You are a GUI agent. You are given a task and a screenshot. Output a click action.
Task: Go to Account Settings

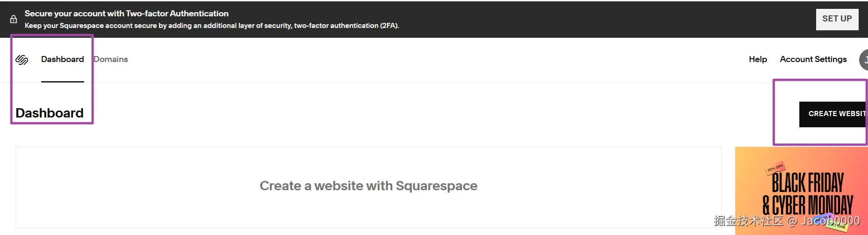tap(813, 59)
